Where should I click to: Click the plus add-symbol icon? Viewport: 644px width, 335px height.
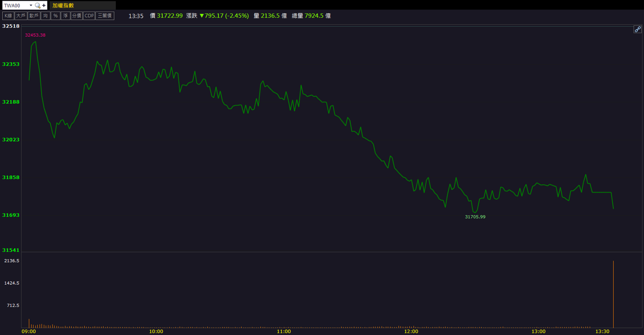tap(44, 6)
